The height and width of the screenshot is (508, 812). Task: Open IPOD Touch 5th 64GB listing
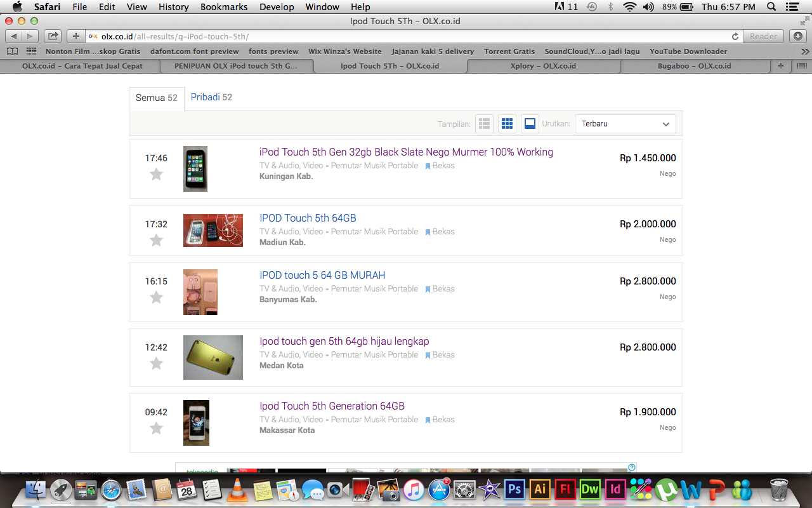coord(308,218)
